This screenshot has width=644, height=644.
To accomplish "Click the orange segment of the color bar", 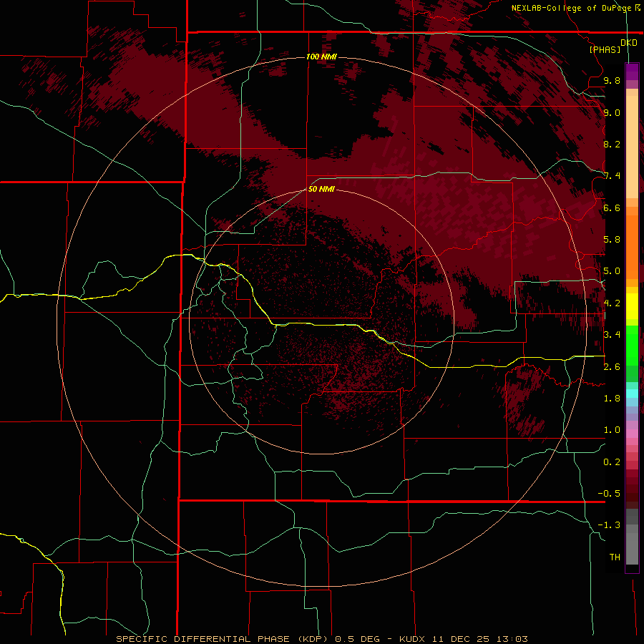I will [x=632, y=243].
